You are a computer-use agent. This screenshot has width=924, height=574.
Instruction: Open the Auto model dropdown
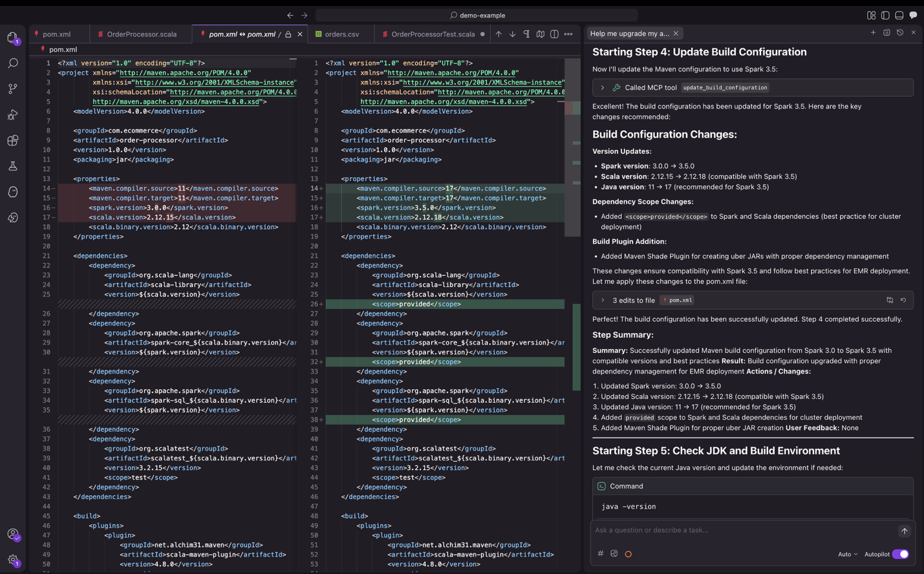click(x=847, y=554)
